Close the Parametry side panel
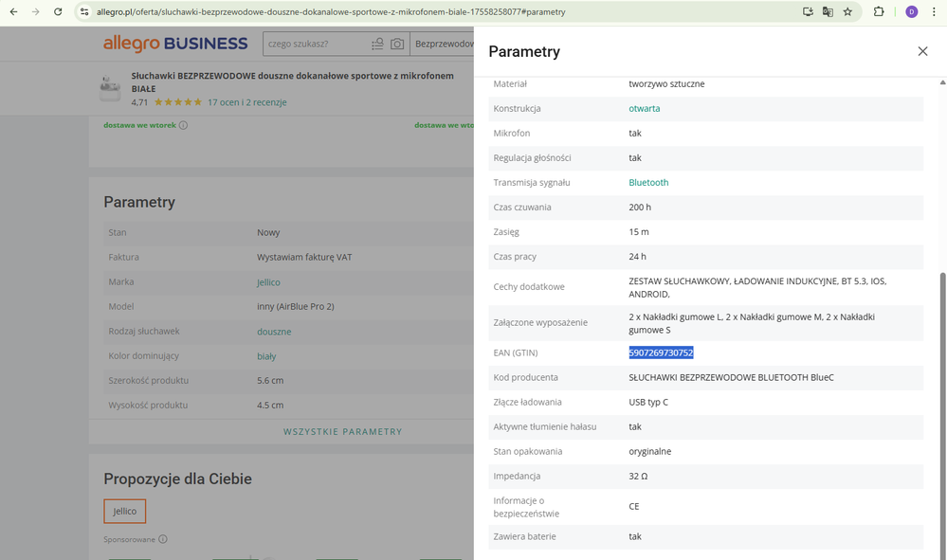This screenshot has height=560, width=947. (x=922, y=51)
